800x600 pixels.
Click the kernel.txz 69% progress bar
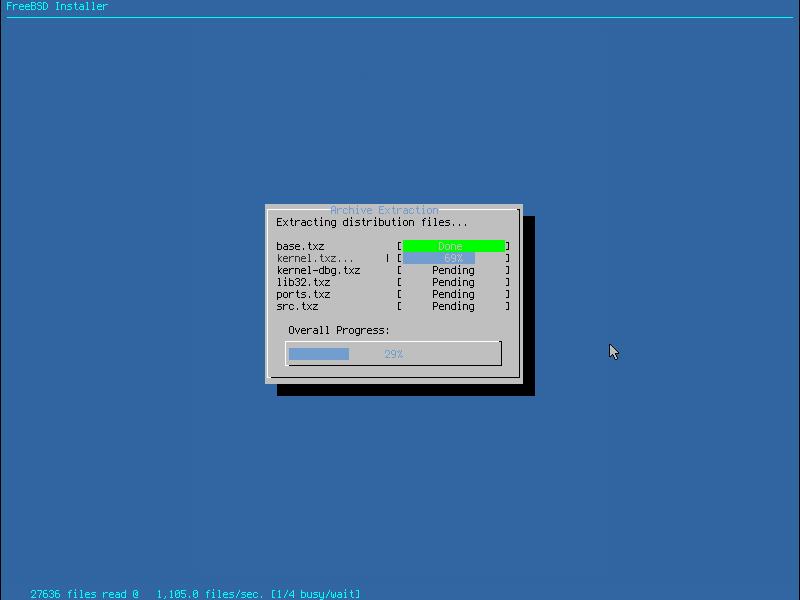[454, 258]
